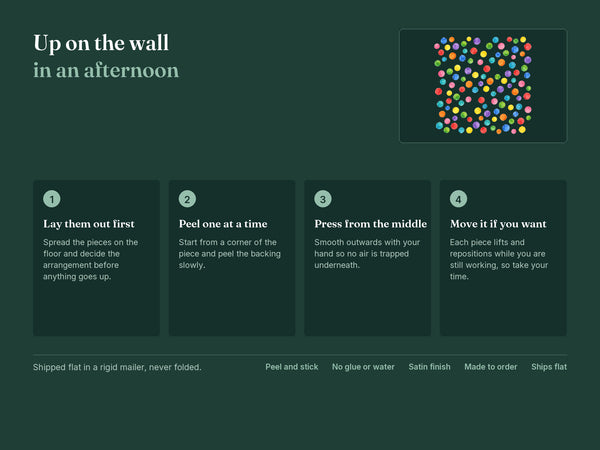Click the step 1 number badge
The image size is (600, 450).
pyautogui.click(x=52, y=199)
